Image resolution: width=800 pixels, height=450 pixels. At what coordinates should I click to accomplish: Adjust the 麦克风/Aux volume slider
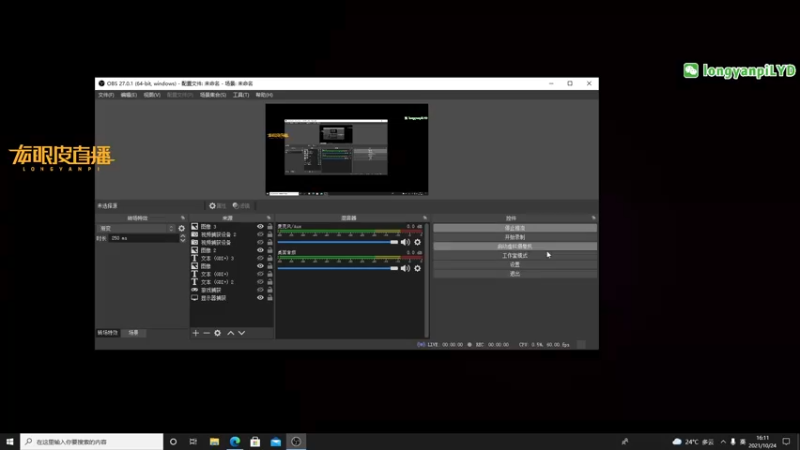click(338, 242)
